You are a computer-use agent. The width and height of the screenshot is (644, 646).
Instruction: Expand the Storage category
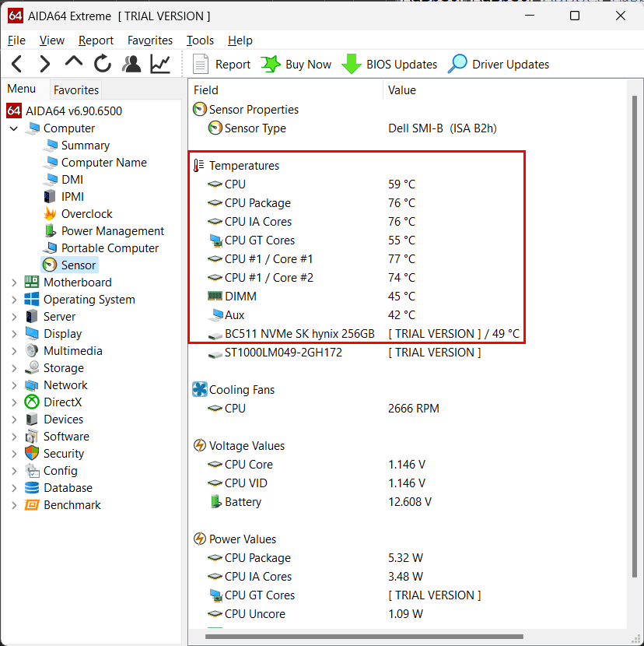point(12,367)
